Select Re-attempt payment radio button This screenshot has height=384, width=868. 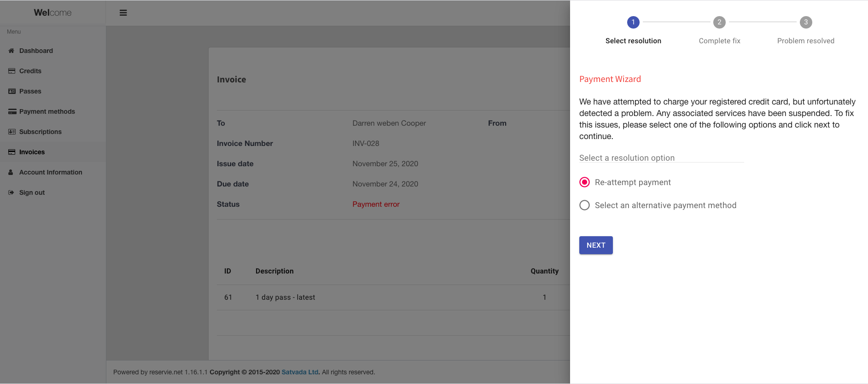[584, 182]
